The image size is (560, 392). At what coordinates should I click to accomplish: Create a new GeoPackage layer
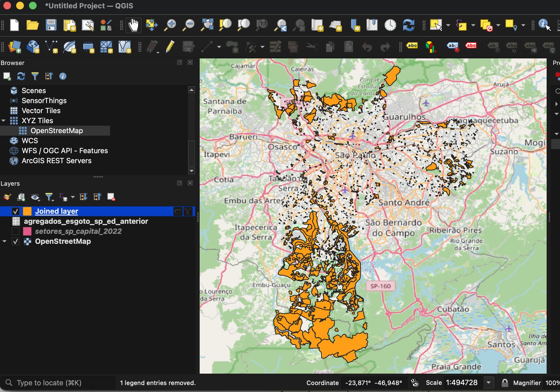click(x=33, y=47)
